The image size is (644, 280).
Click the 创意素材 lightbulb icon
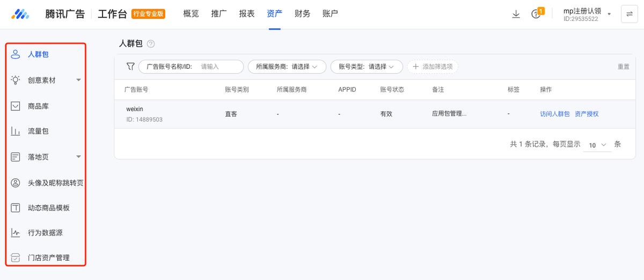16,80
